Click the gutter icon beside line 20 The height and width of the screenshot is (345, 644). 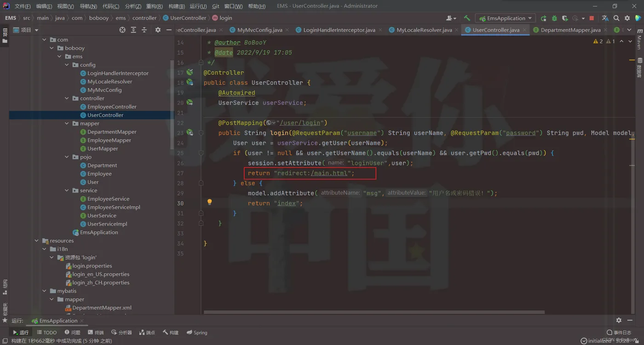click(190, 103)
